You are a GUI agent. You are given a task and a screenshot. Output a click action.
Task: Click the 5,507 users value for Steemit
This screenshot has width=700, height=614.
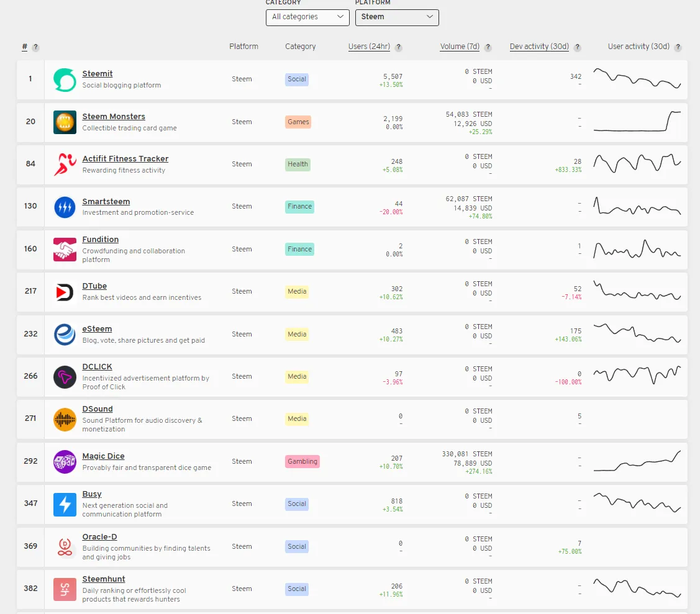point(393,77)
